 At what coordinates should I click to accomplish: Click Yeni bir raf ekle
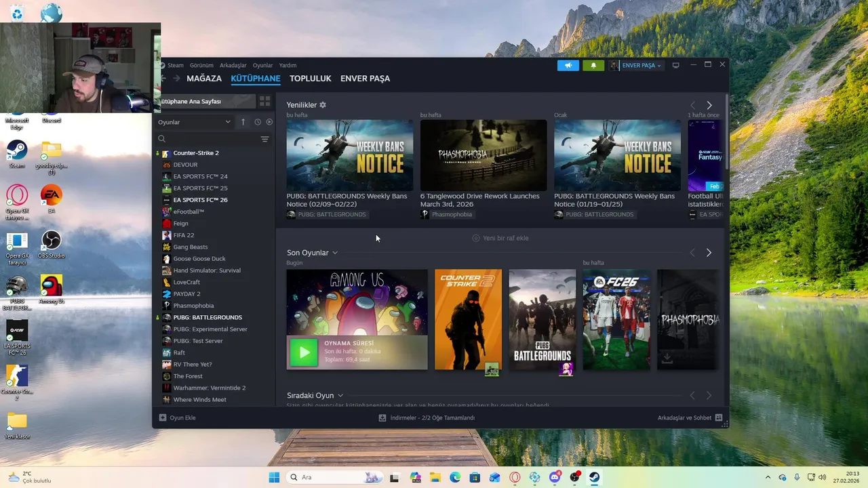click(500, 238)
